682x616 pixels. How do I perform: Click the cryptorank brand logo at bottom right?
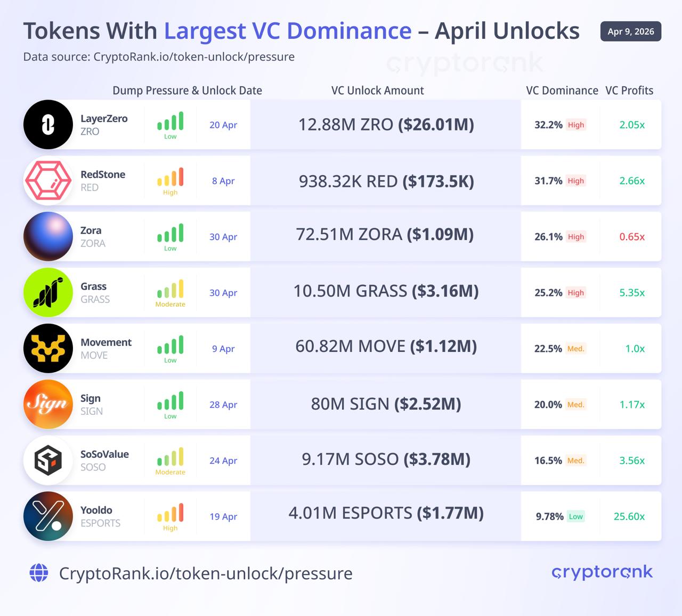pos(602,572)
